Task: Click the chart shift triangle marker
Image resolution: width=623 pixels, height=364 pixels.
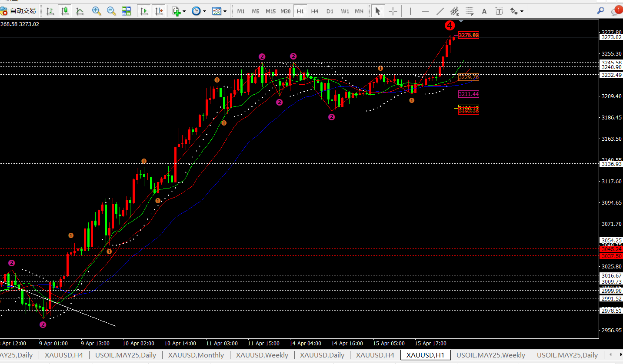Action: pos(460,20)
